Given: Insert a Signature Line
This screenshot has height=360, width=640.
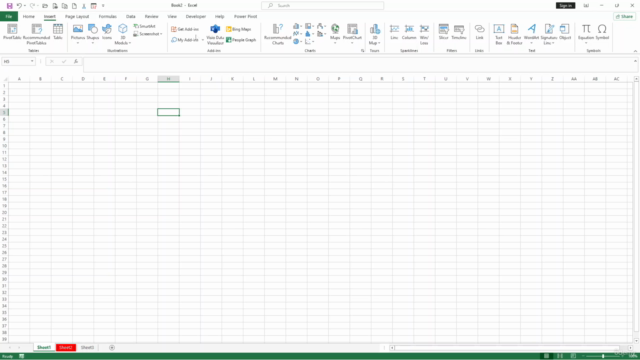Looking at the screenshot, I should pyautogui.click(x=549, y=34).
